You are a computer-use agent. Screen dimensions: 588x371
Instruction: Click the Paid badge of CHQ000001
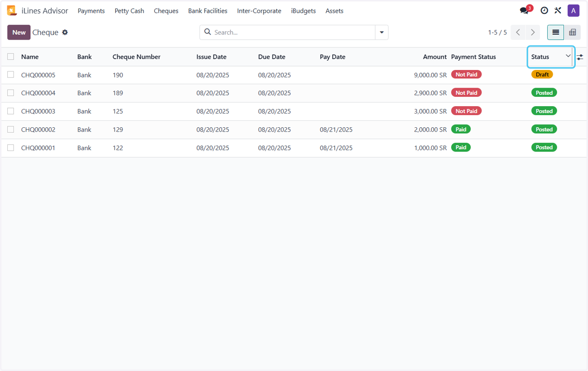[x=461, y=147]
